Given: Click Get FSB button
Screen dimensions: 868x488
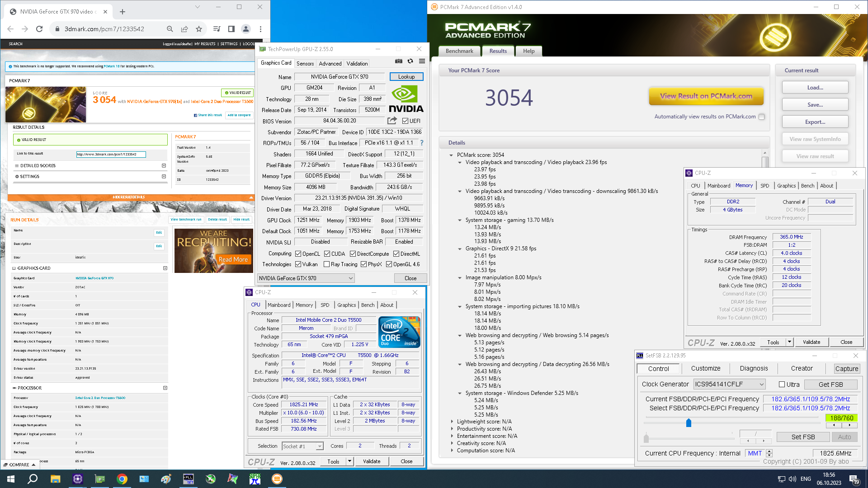Looking at the screenshot, I should [x=831, y=385].
